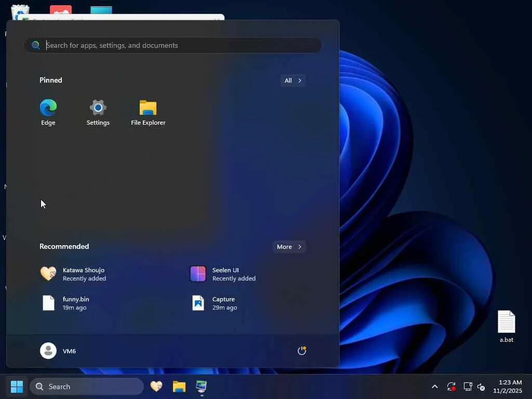Click the VM6 user account avatar

point(48,351)
